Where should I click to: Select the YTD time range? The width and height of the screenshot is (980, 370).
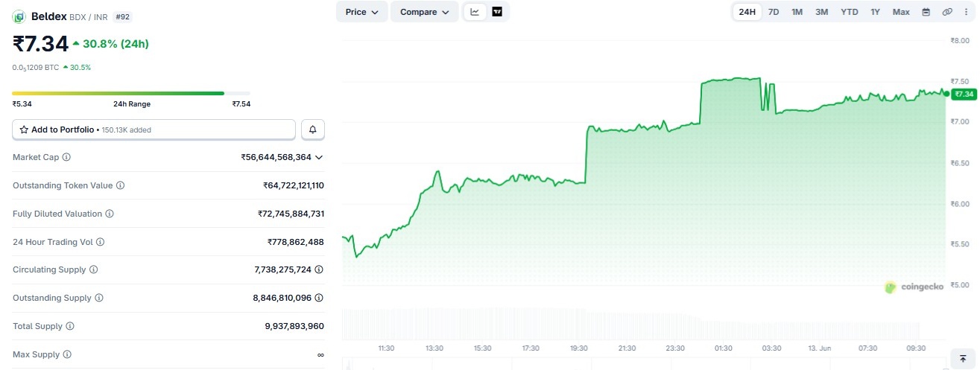(x=850, y=12)
